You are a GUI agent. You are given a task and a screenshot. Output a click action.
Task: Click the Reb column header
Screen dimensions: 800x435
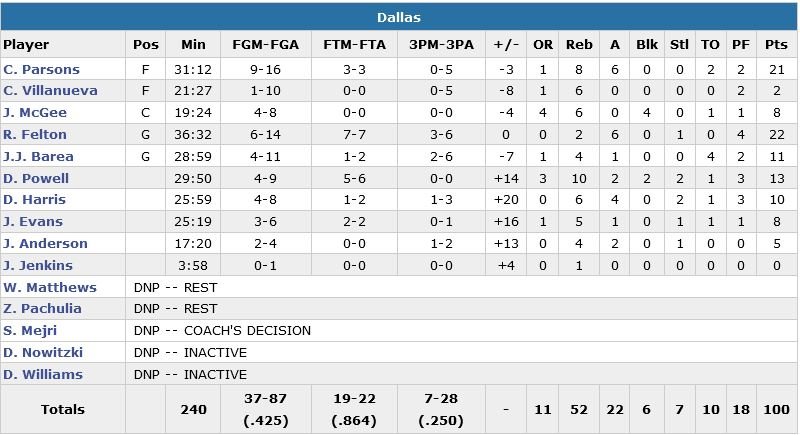(579, 45)
